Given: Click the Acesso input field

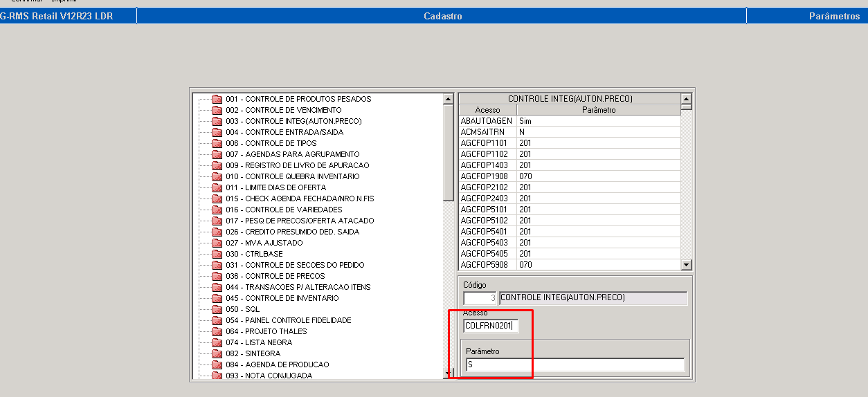Looking at the screenshot, I should tap(491, 326).
